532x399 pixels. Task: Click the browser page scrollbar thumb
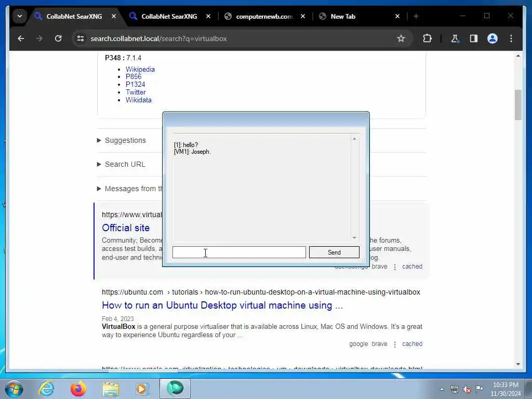[518, 105]
